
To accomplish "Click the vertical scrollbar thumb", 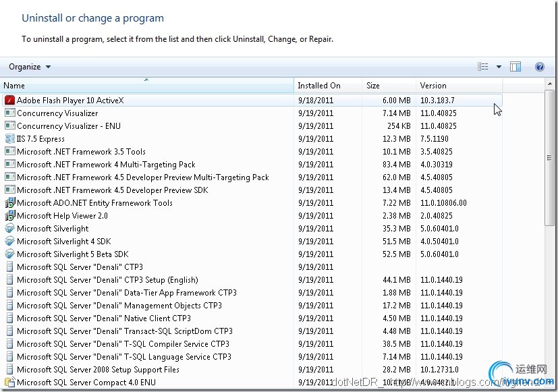I will 550,158.
